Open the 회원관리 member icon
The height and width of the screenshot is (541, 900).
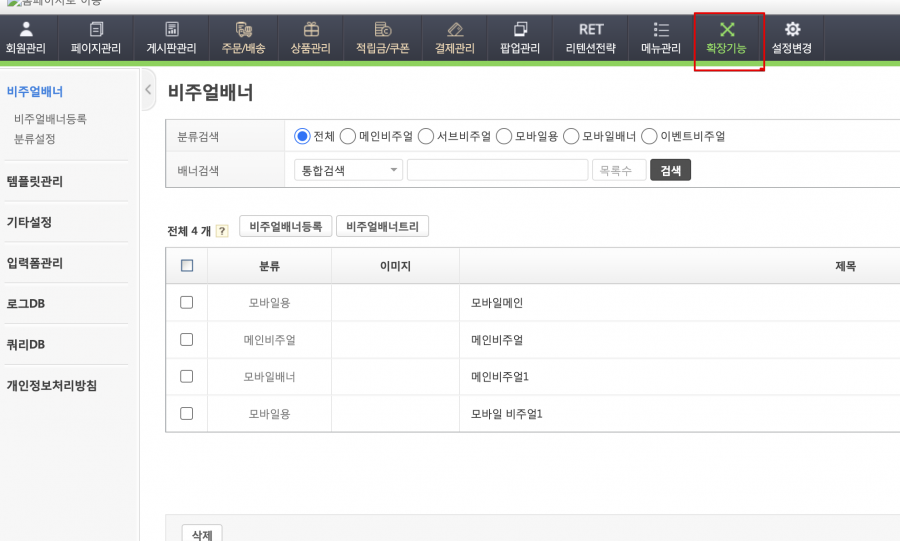(26, 29)
